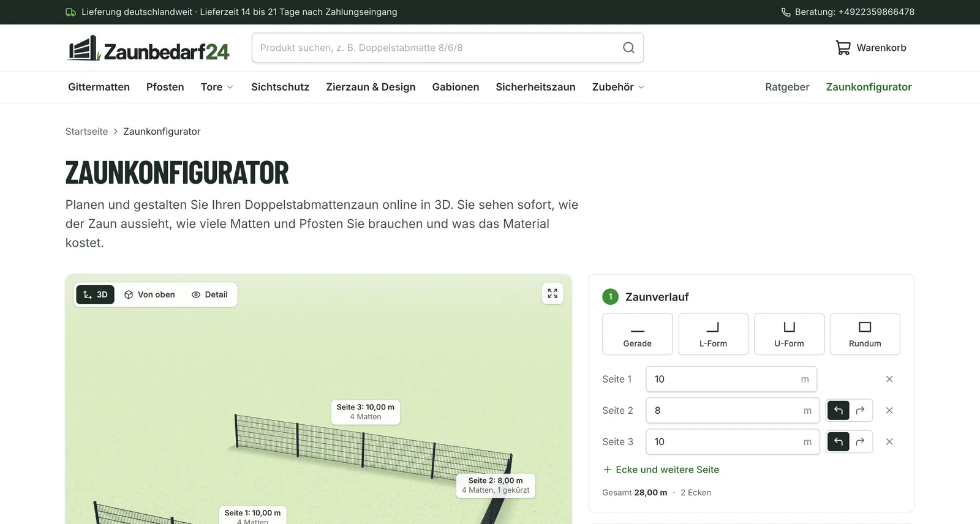This screenshot has width=980, height=524.
Task: Edit the Seite 3 length field
Action: pyautogui.click(x=733, y=441)
